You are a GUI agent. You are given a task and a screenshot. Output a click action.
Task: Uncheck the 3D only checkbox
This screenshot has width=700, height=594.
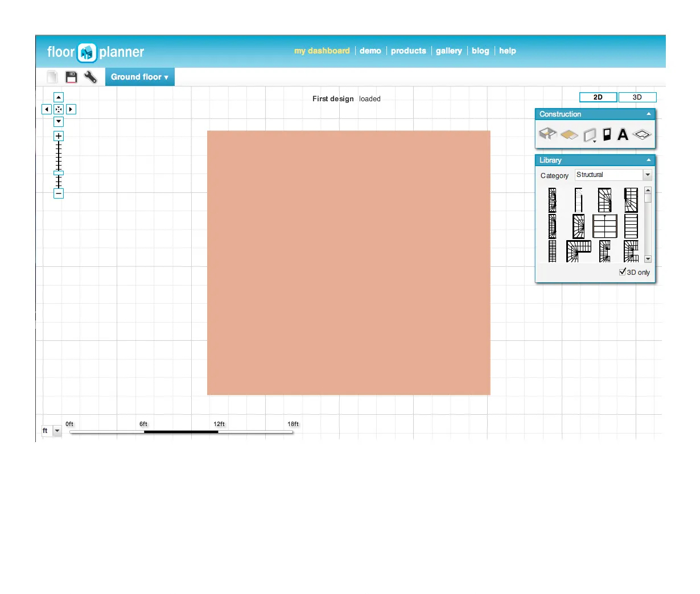pos(623,272)
